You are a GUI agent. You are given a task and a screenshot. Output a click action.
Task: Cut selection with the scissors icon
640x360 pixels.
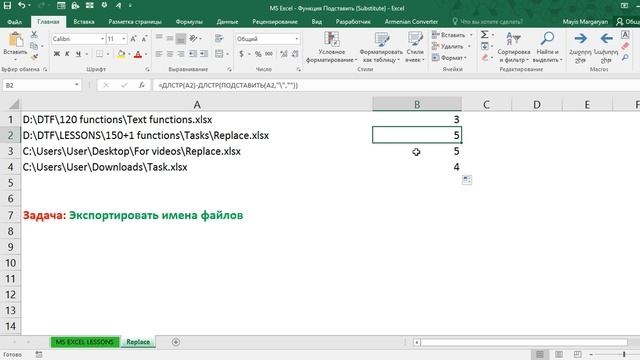click(x=34, y=35)
